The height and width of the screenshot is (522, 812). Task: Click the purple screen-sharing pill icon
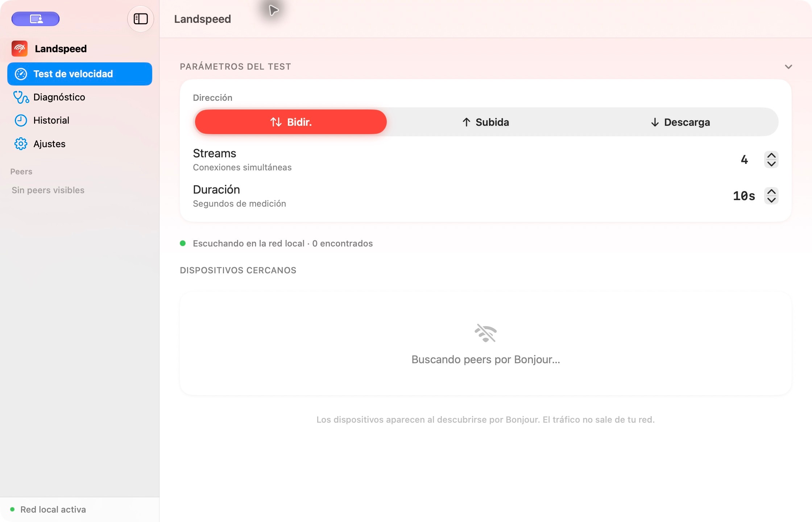pyautogui.click(x=36, y=19)
